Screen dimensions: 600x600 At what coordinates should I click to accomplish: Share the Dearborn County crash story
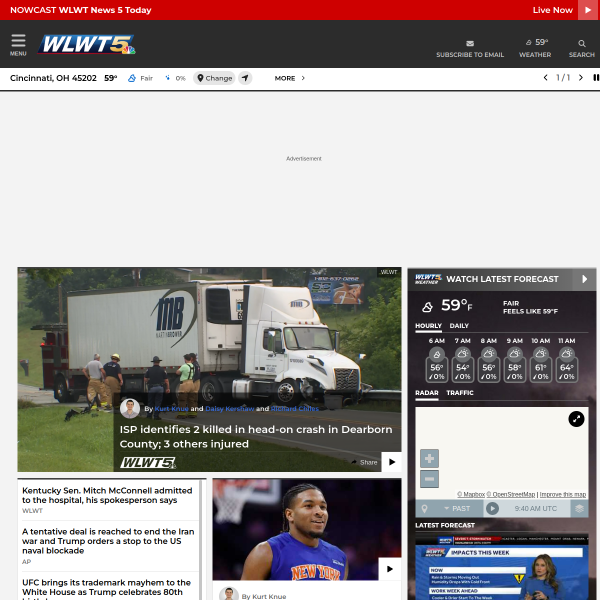tap(364, 462)
